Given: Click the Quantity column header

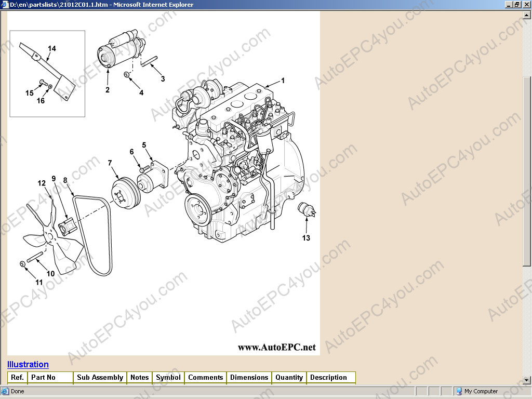Looking at the screenshot, I should 289,378.
